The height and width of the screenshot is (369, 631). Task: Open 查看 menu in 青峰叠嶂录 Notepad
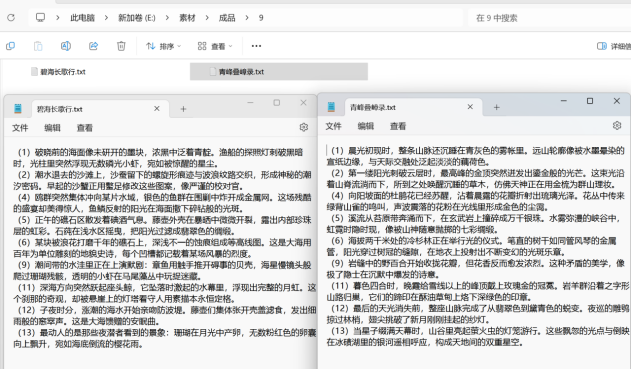pyautogui.click(x=398, y=126)
